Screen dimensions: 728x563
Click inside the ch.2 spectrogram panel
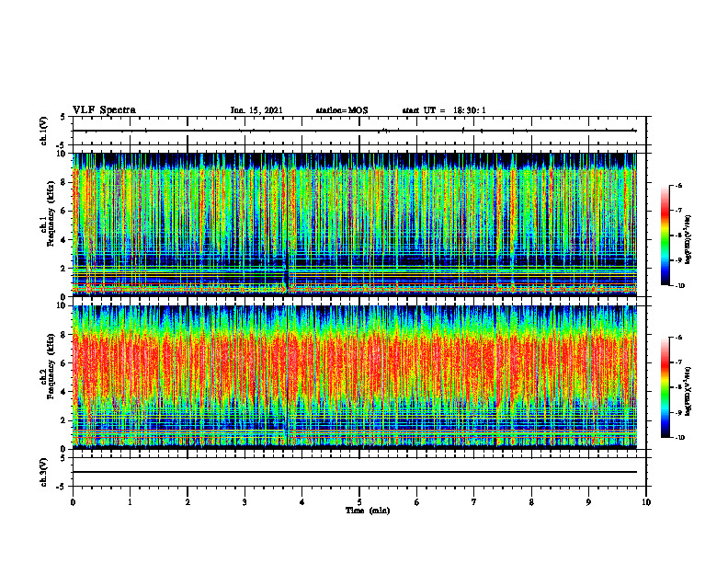(355, 377)
